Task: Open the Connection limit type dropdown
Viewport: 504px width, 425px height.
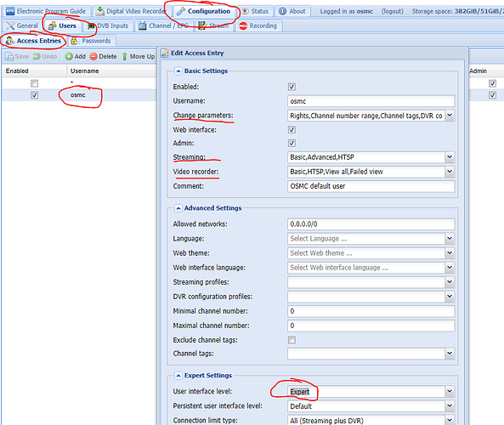Action: click(x=450, y=420)
